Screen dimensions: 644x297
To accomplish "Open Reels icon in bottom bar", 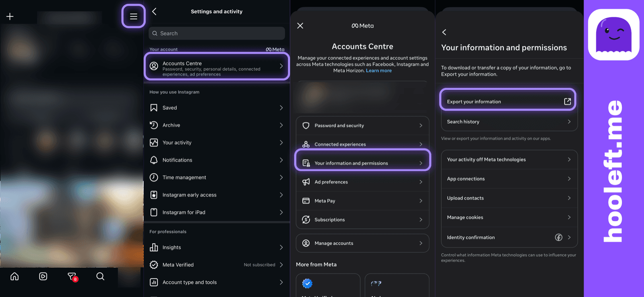I will tap(43, 277).
